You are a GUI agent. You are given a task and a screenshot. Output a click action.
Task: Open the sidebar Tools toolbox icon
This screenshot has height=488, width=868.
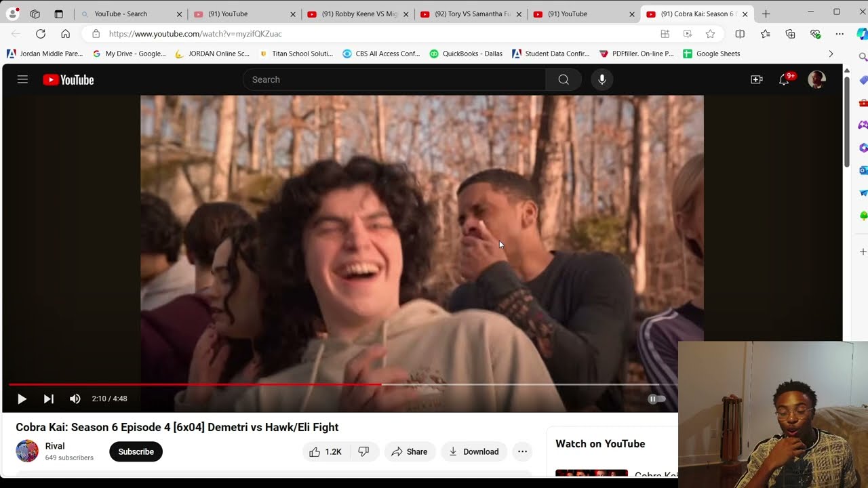[863, 103]
